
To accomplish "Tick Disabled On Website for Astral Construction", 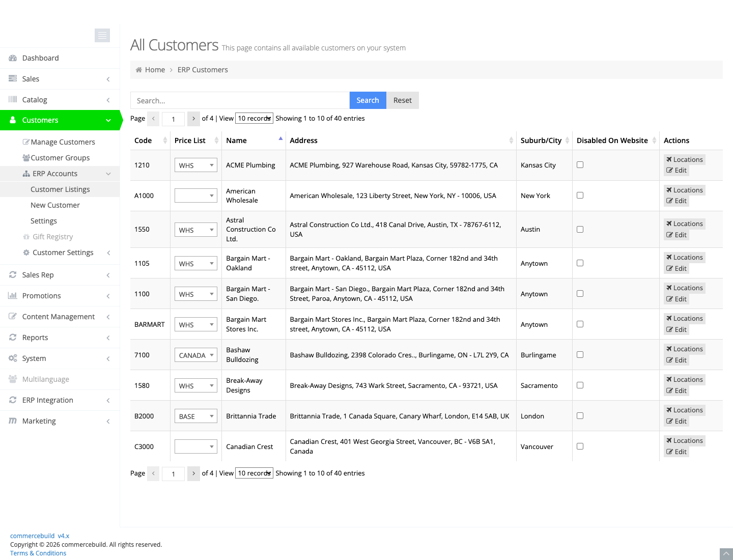I will pos(580,230).
